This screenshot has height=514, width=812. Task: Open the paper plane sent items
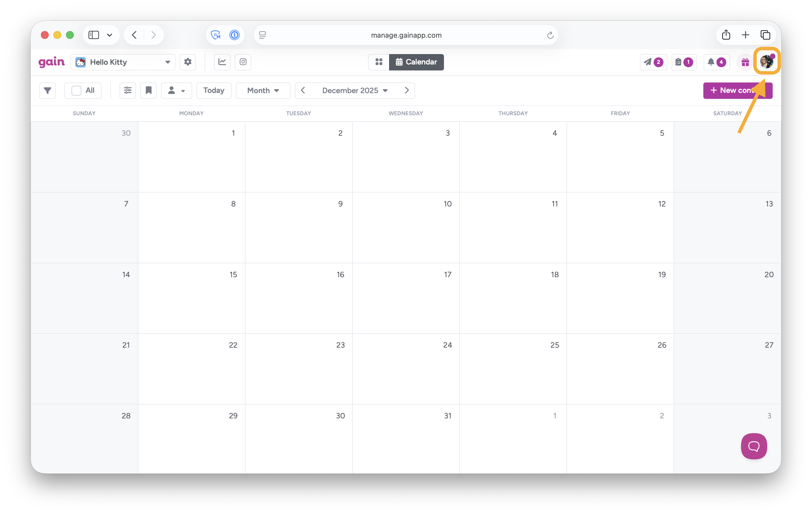point(653,62)
